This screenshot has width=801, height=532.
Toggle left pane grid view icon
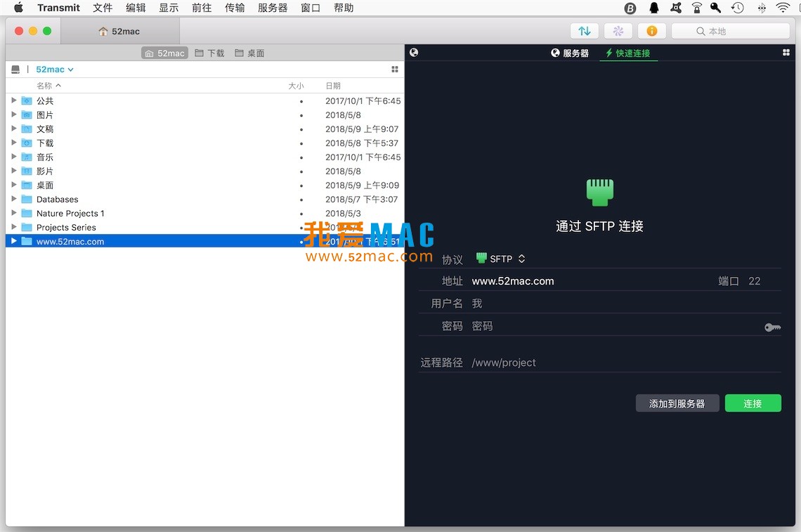pyautogui.click(x=395, y=70)
